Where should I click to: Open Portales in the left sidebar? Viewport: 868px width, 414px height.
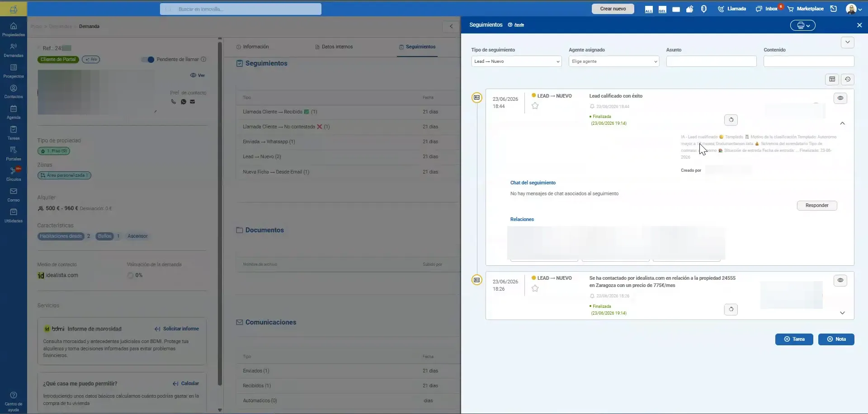click(x=14, y=154)
